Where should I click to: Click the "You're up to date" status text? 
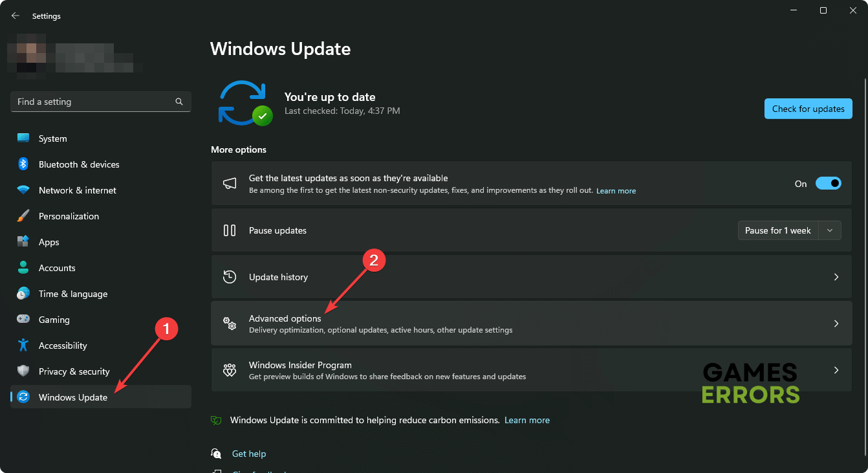pyautogui.click(x=330, y=97)
